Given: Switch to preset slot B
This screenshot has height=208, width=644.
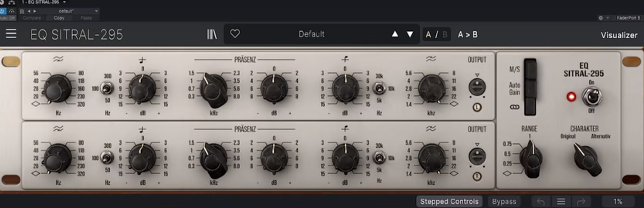Looking at the screenshot, I should [445, 34].
